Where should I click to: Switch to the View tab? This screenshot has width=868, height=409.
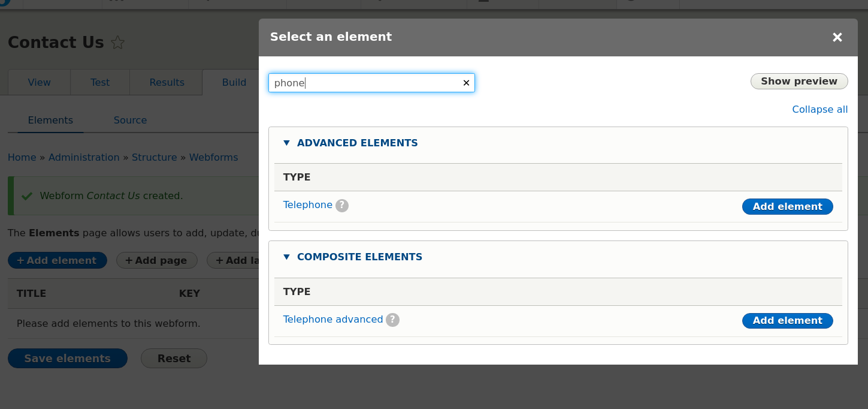coord(39,83)
